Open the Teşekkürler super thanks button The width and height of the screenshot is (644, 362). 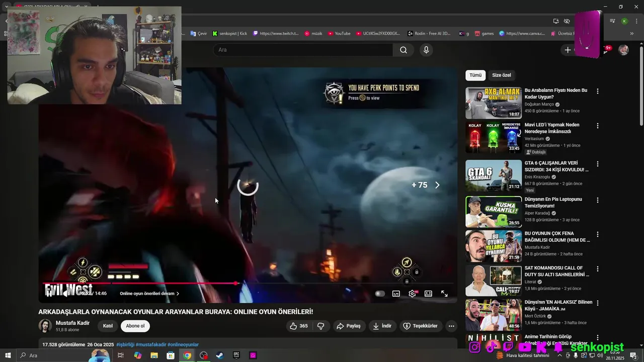pyautogui.click(x=420, y=326)
